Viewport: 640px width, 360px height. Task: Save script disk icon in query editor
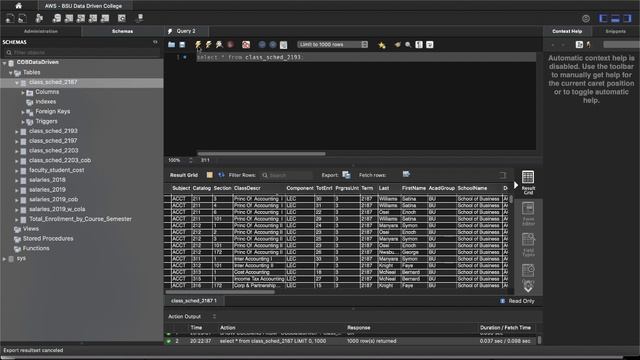tap(182, 44)
